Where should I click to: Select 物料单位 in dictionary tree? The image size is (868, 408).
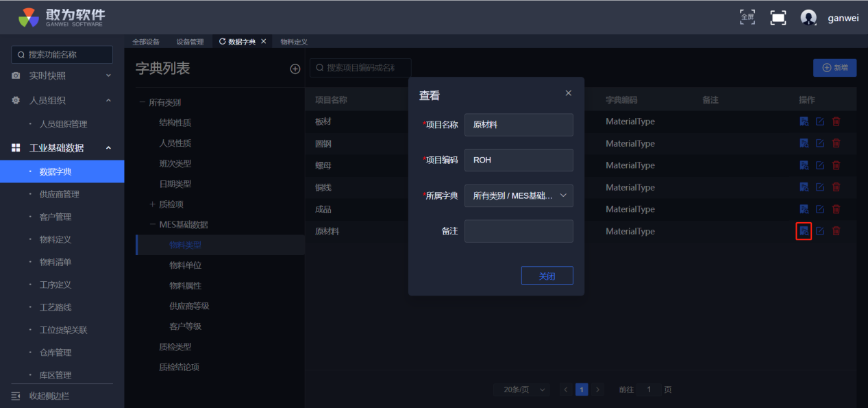click(185, 265)
